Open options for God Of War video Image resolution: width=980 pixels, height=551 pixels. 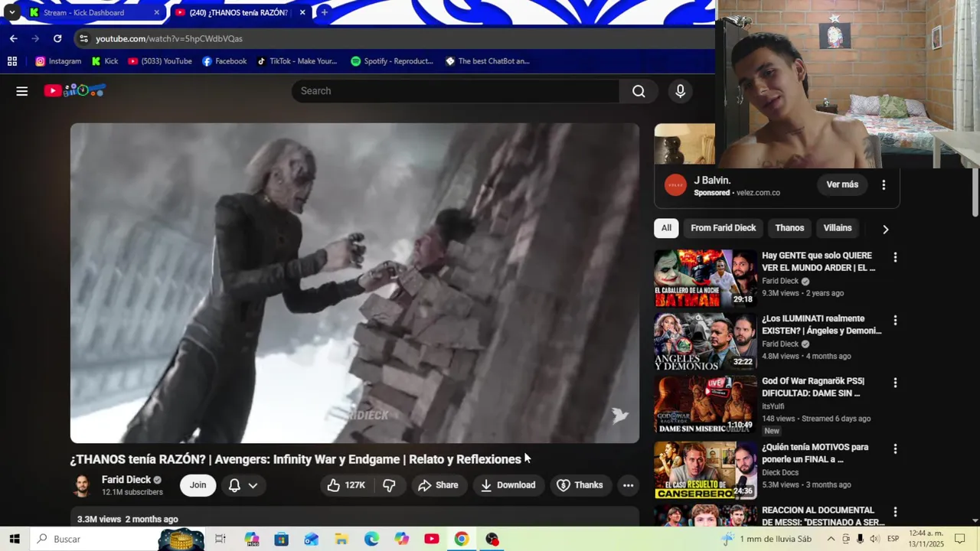pyautogui.click(x=895, y=383)
